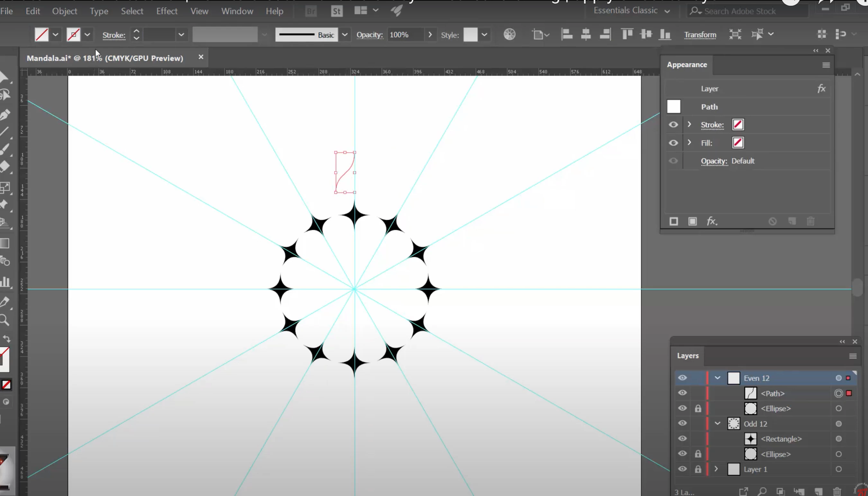Collapse the Even 12 layer

click(717, 378)
